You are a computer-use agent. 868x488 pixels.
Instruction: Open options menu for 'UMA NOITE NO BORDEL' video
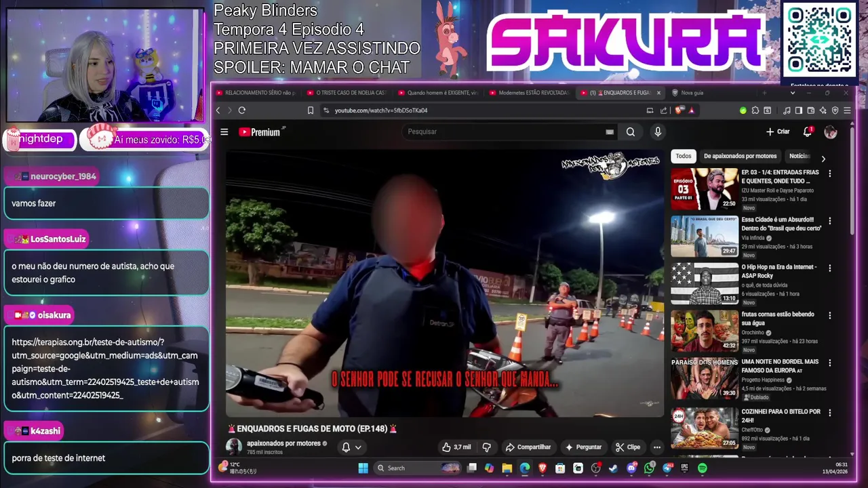[829, 363]
